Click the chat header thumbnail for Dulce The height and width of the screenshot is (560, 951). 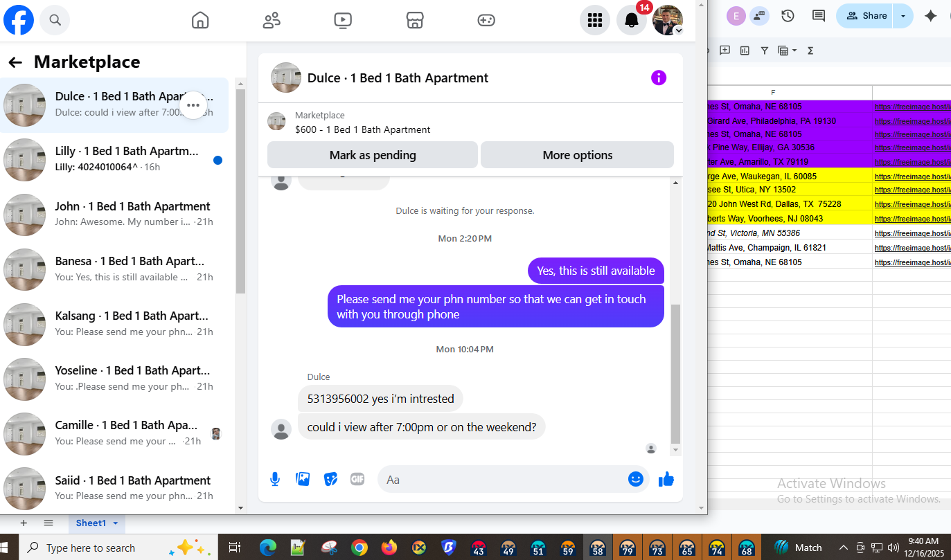286,78
